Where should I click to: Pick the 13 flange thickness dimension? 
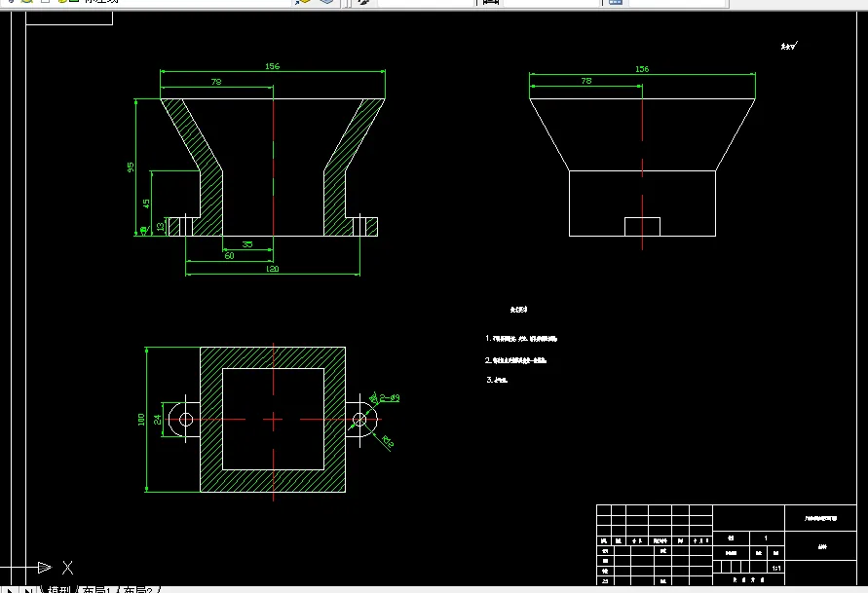(x=161, y=226)
